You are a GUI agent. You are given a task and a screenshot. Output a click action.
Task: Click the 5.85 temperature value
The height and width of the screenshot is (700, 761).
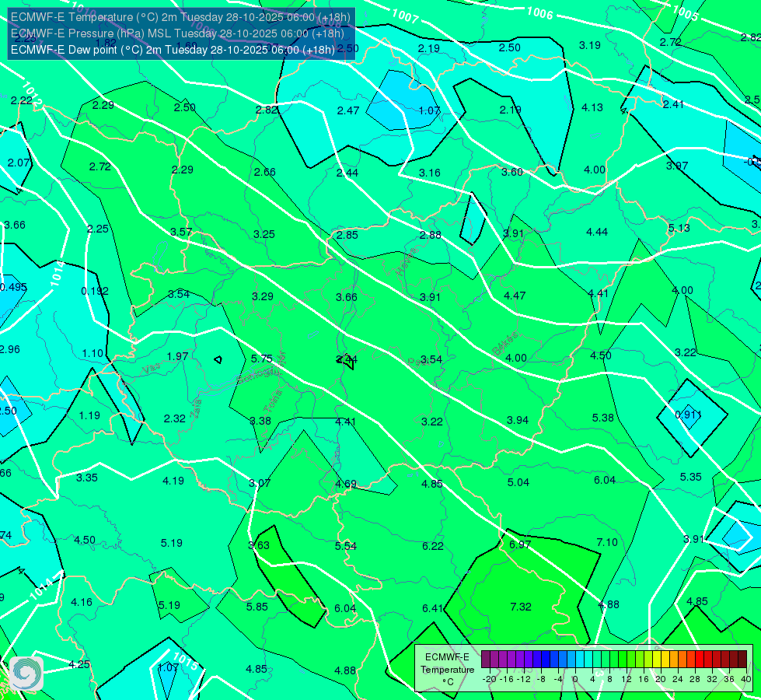click(x=257, y=607)
